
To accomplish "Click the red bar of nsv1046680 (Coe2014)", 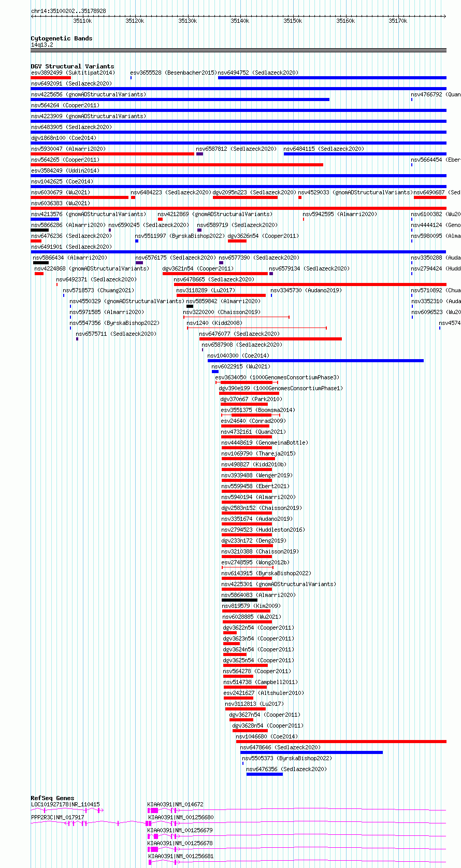I will 341,742.
